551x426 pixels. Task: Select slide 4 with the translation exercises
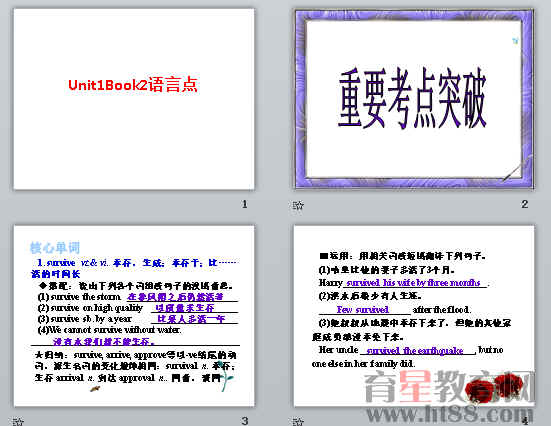[414, 316]
